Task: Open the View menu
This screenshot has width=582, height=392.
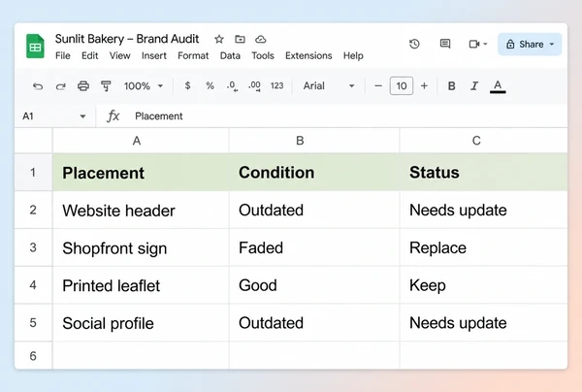Action: point(120,55)
